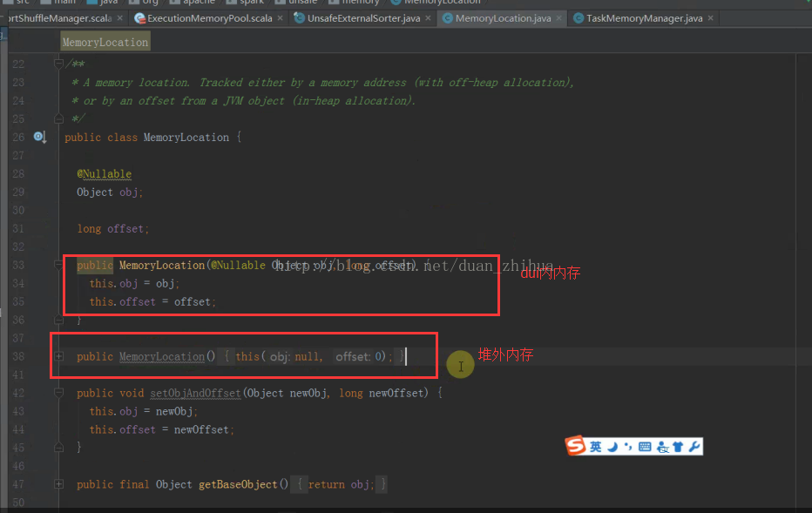Switch to the ShuffleManager.scala tab
812x513 pixels.
58,18
